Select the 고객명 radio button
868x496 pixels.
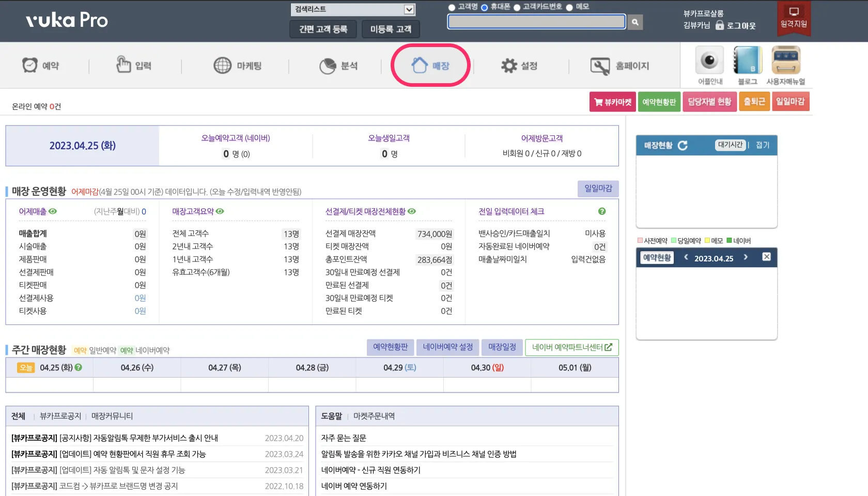pos(452,7)
